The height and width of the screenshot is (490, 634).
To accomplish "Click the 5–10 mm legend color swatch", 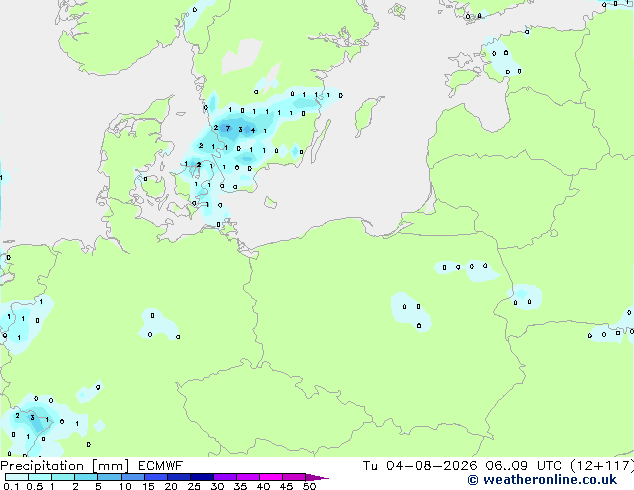I will 110,477.
